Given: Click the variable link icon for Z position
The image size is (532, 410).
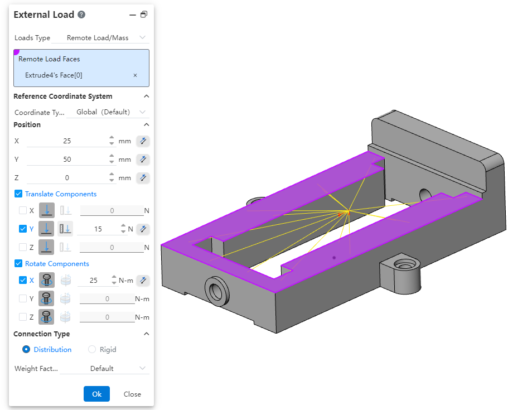Looking at the screenshot, I should (143, 178).
